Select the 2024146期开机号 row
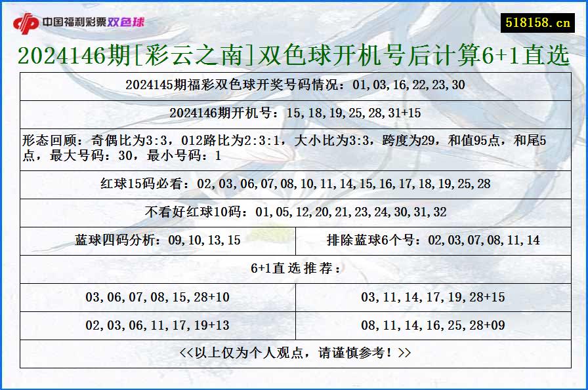 [294, 112]
